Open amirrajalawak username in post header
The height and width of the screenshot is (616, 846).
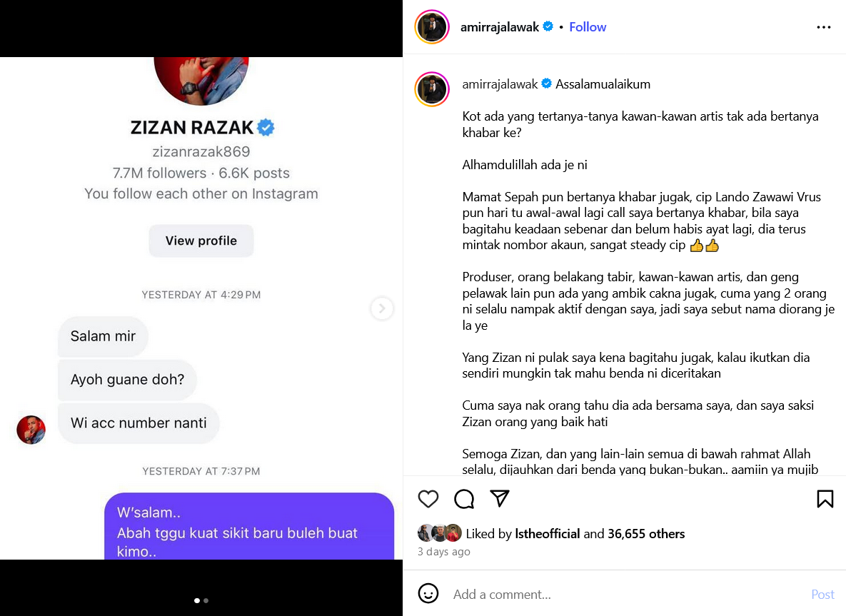(499, 27)
